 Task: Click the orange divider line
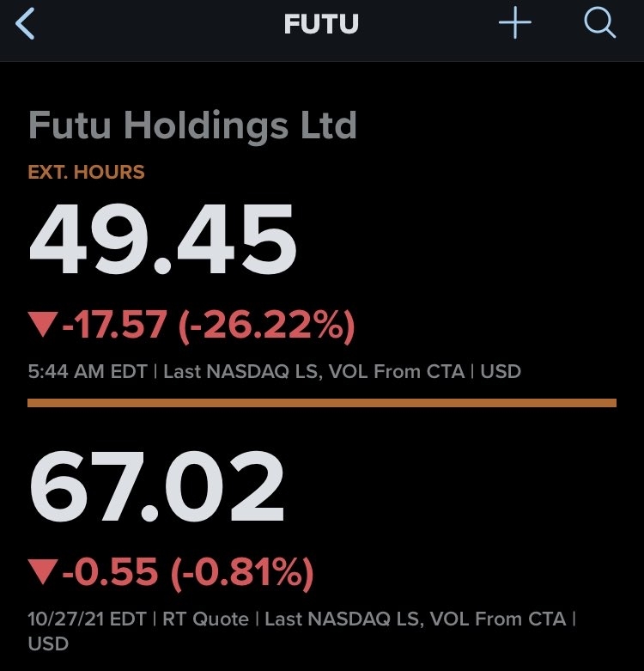[x=322, y=402]
